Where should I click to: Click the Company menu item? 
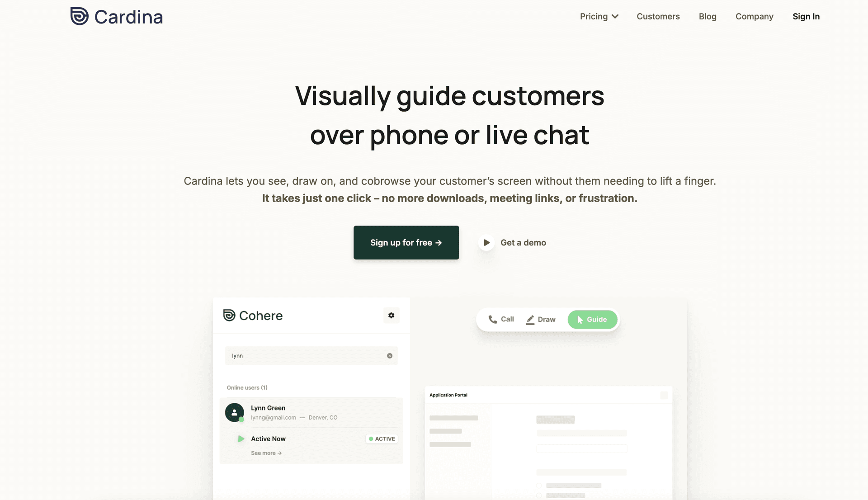click(x=754, y=16)
